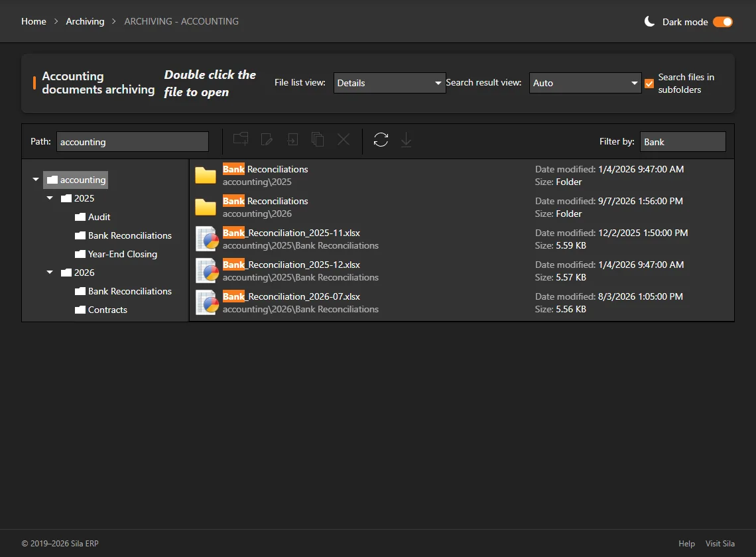
Task: Select the Bank_Reconciliation_2025-12.xlsx file name
Action: click(x=291, y=265)
